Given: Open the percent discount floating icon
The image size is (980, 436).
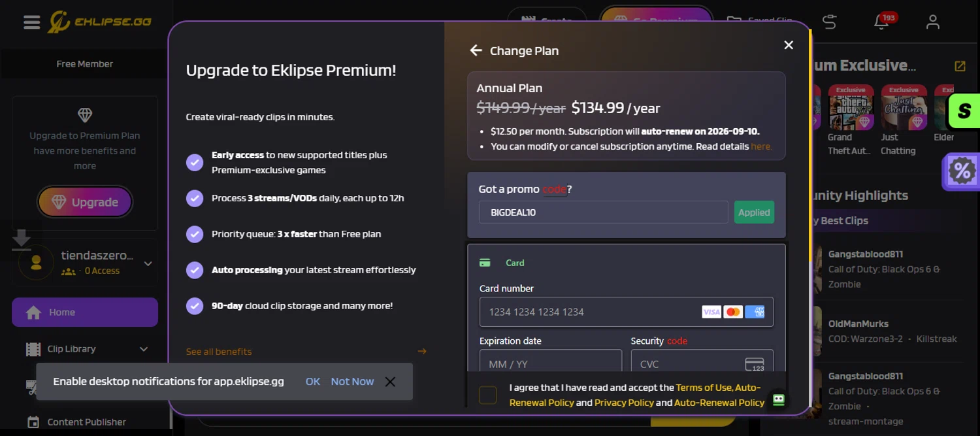Looking at the screenshot, I should [962, 171].
